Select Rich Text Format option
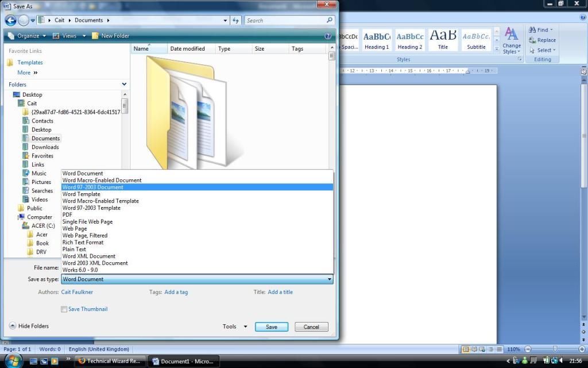This screenshot has height=368, width=588. pos(198,243)
